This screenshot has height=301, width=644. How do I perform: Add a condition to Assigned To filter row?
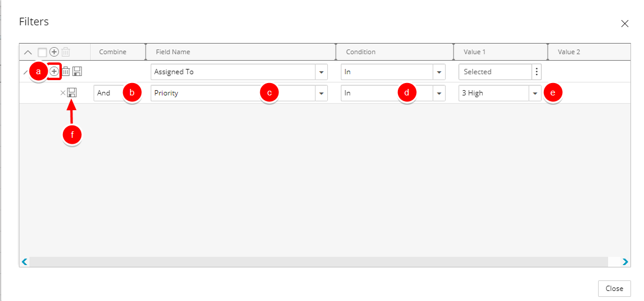(x=54, y=71)
